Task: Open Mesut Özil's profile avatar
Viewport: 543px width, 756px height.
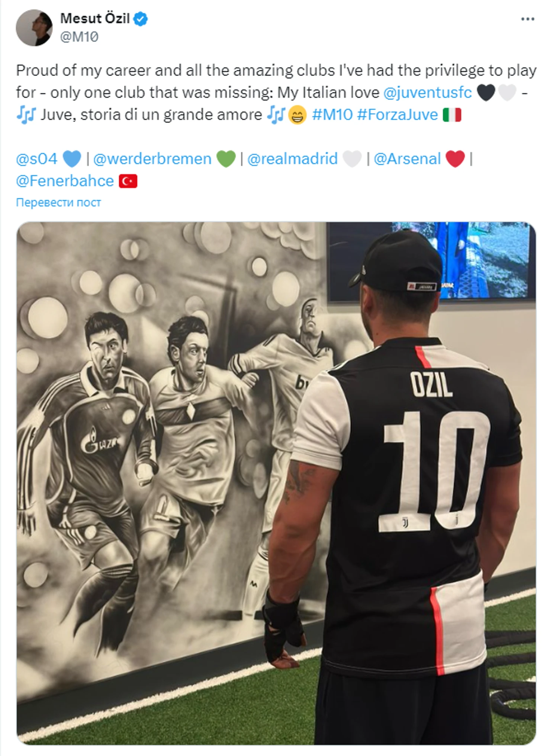Action: [34, 28]
